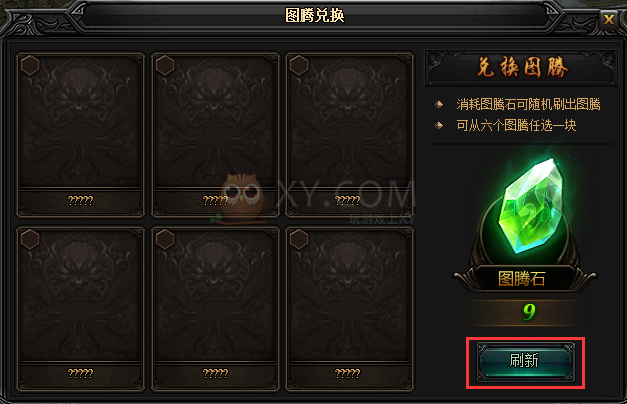Click hexagon badge on bottom-left card

[30, 239]
